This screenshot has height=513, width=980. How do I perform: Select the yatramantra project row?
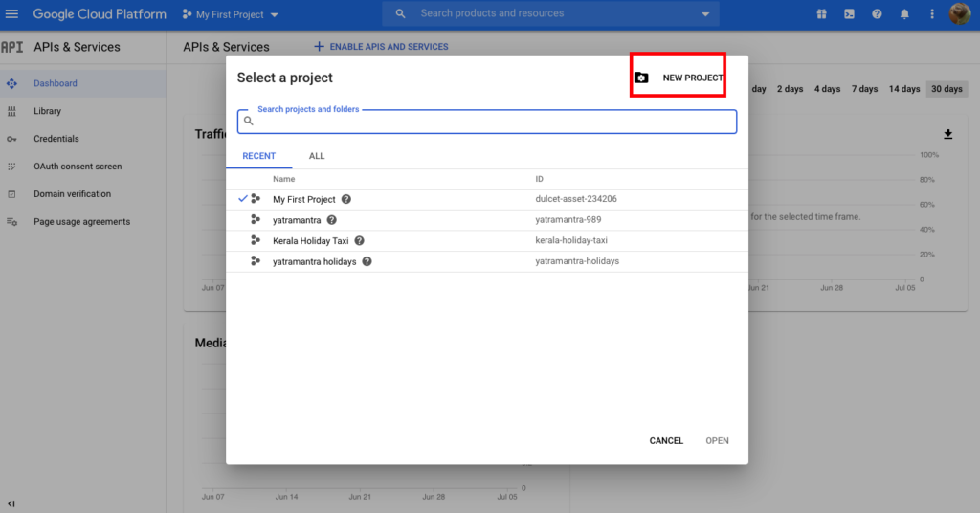(x=487, y=220)
